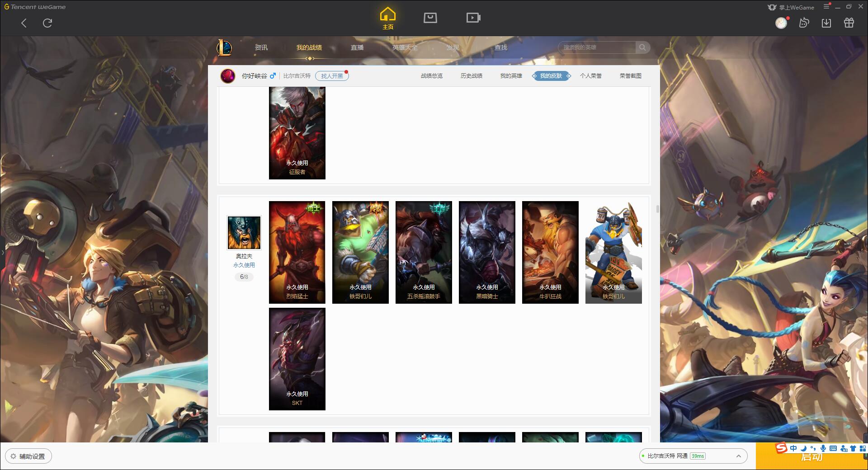Click the page scrollbar handle
Screen dimensions: 868x470
tap(657, 209)
